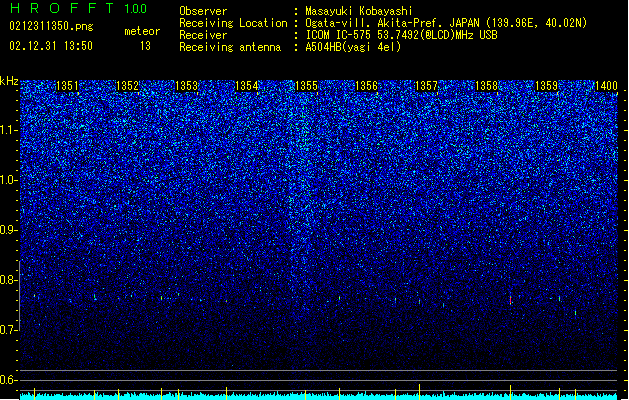
Task: Click the 1.1 kHz frequency label
Action: click(x=9, y=130)
